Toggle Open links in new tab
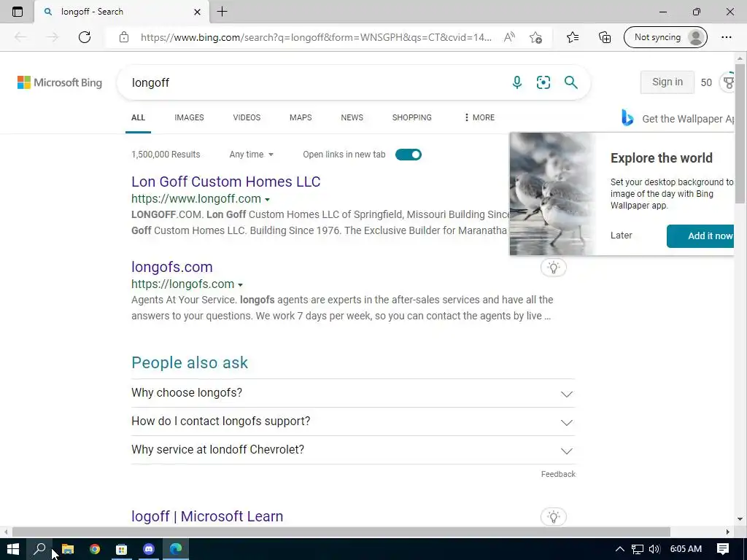This screenshot has height=560, width=747. click(409, 155)
